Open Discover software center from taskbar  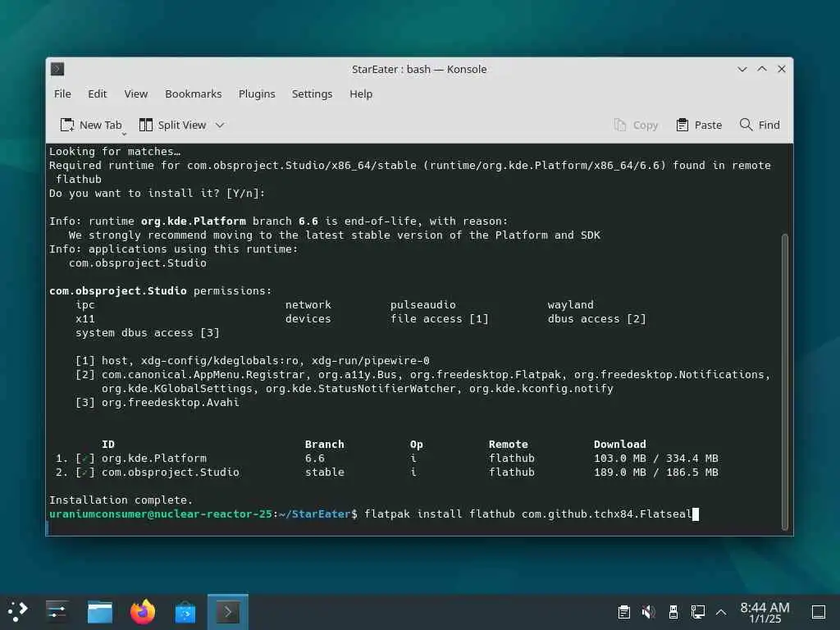pyautogui.click(x=185, y=612)
